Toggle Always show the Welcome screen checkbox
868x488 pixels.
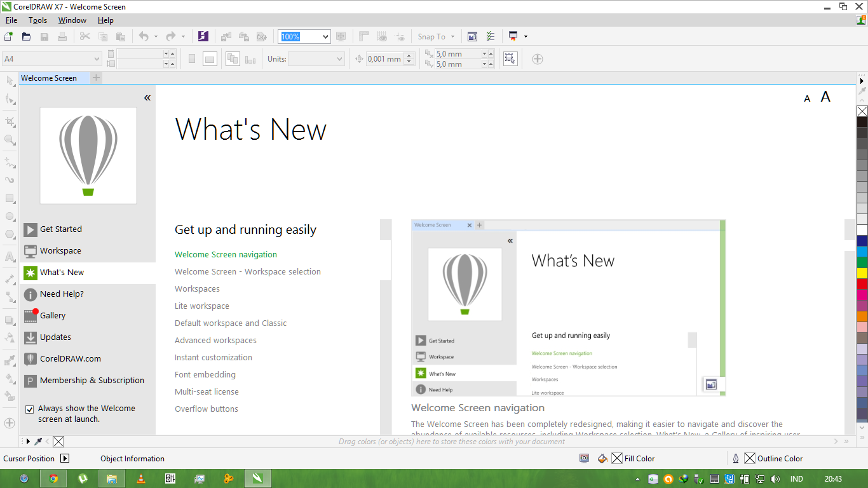click(x=29, y=410)
